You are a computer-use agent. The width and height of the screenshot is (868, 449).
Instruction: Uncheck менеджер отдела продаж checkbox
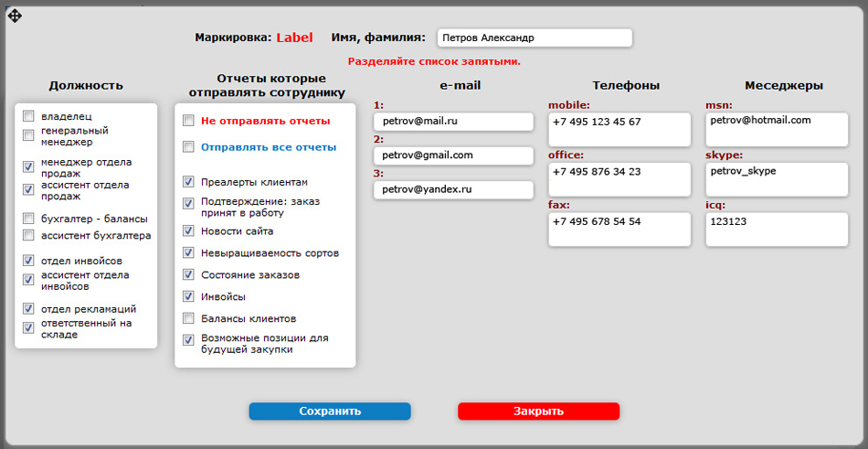point(28,166)
